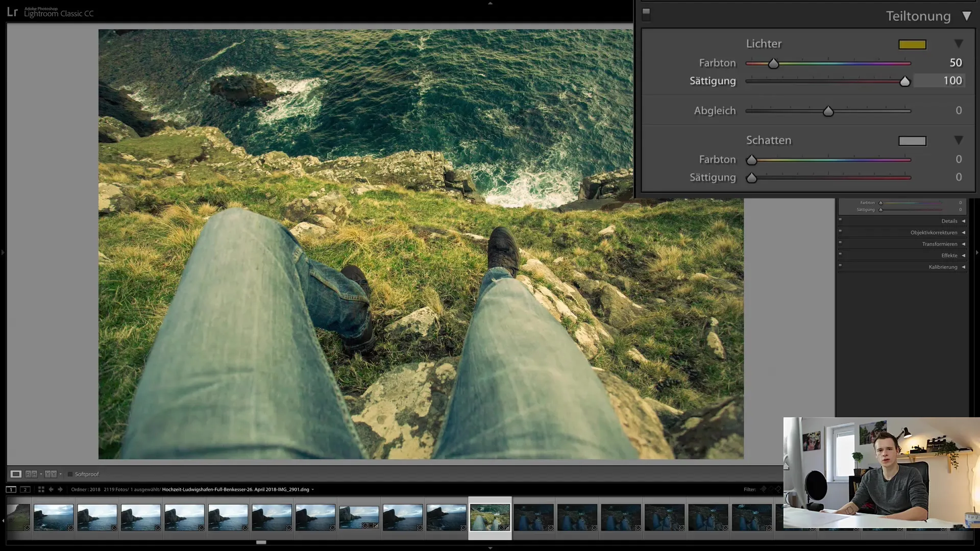This screenshot has width=980, height=551.
Task: Click the Abgleich slider handle
Action: (x=828, y=111)
